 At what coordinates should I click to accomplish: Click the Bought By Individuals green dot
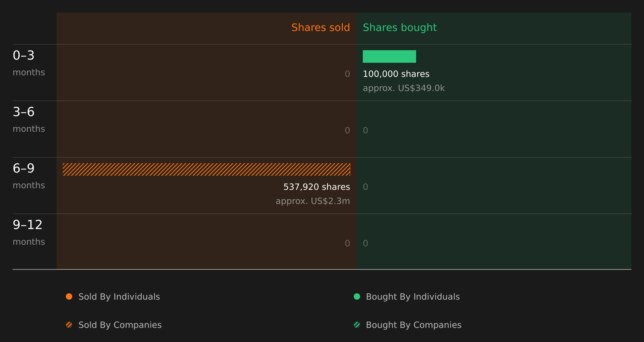click(357, 297)
